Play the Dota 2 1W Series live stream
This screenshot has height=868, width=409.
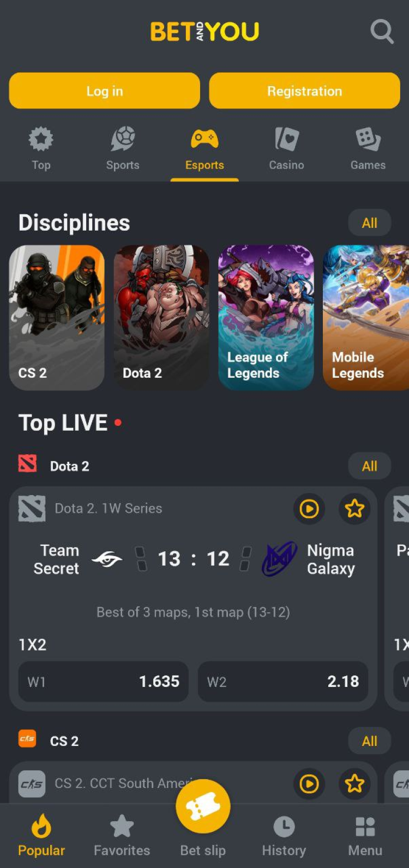[309, 509]
